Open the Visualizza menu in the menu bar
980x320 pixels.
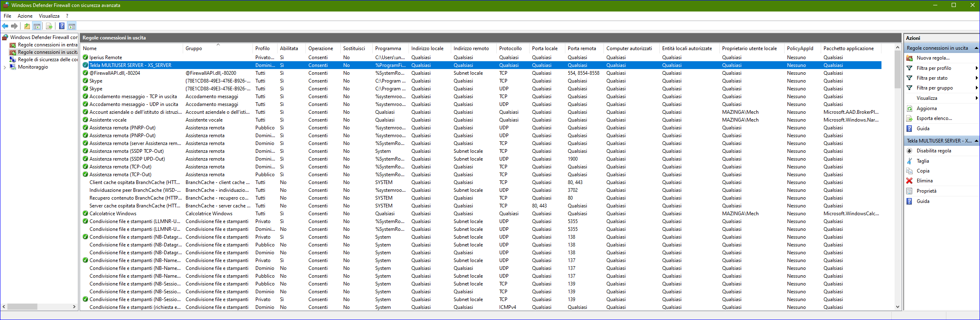49,16
